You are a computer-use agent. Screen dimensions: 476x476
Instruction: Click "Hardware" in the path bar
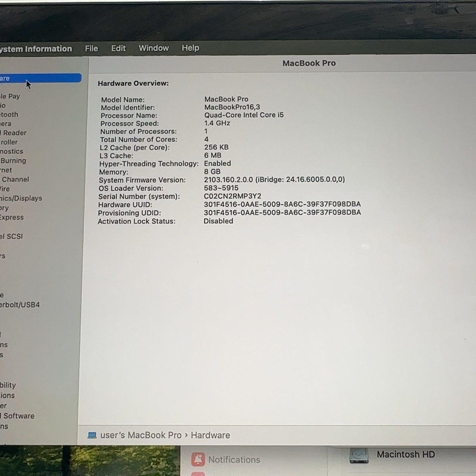pyautogui.click(x=210, y=435)
